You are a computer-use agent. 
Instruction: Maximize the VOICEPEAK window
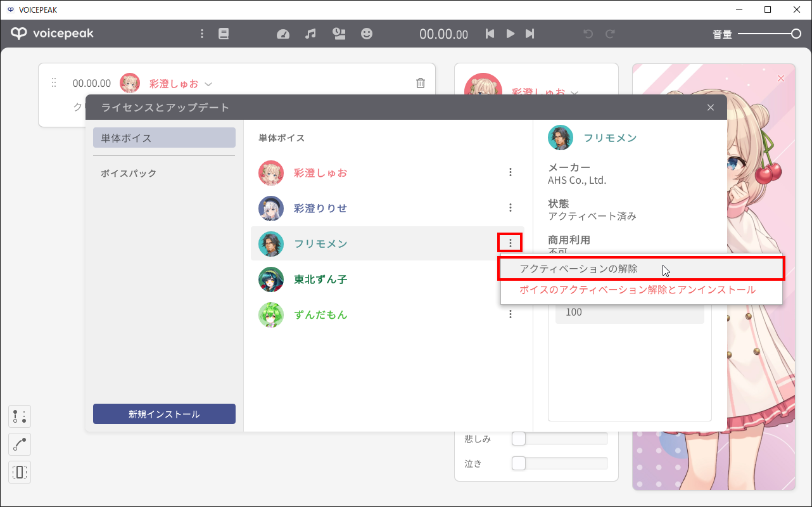768,10
